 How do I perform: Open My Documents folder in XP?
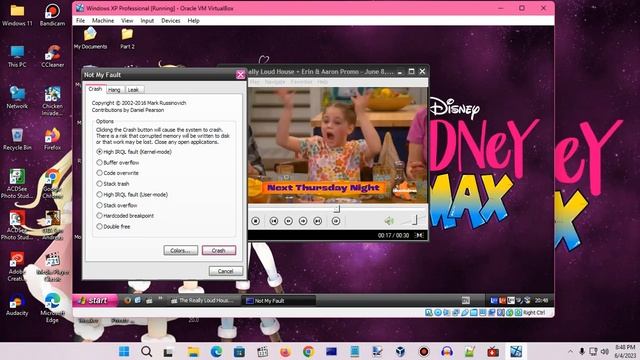tap(90, 38)
